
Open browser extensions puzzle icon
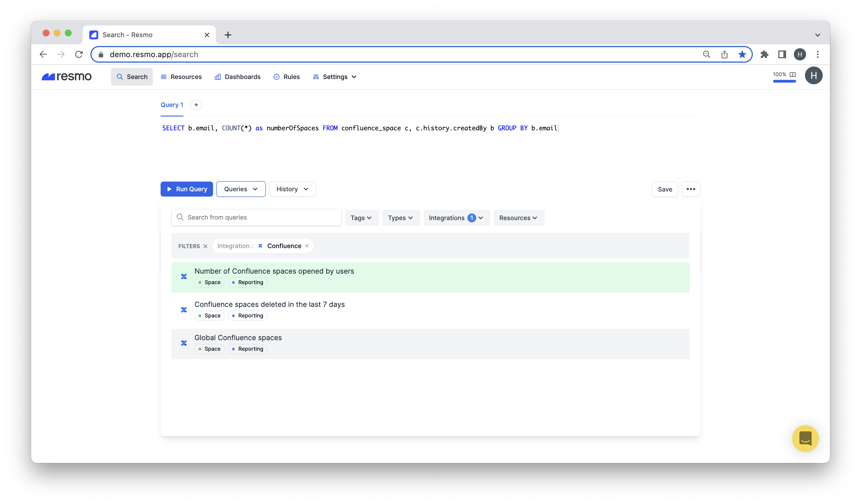pyautogui.click(x=764, y=54)
